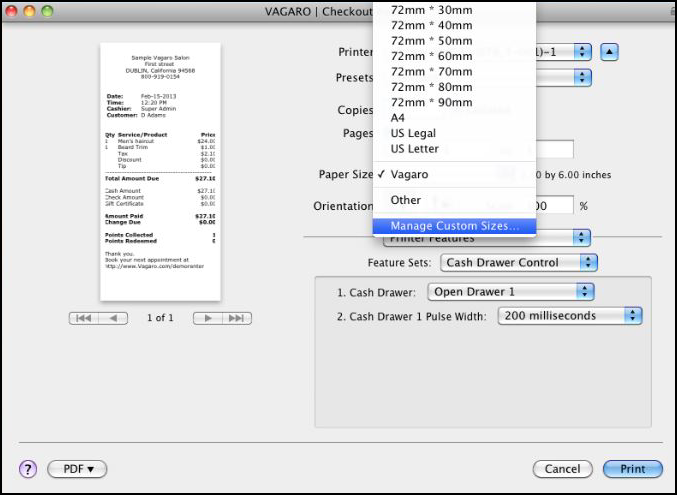The height and width of the screenshot is (495, 677).
Task: Open Manage Custom Sizes…
Action: click(454, 226)
